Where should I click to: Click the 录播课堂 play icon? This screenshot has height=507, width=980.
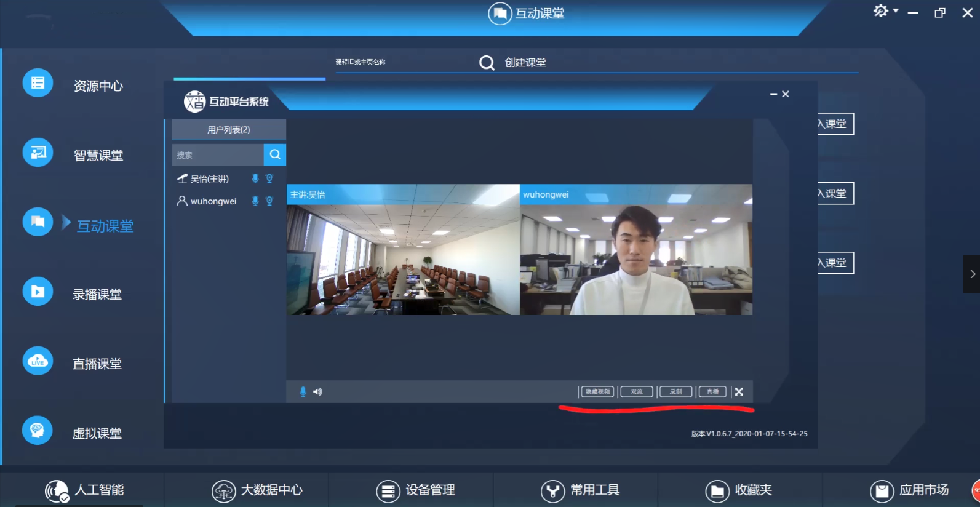click(38, 292)
